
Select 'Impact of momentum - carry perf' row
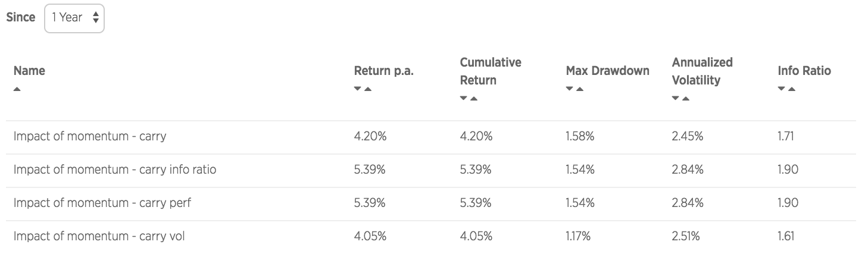click(102, 203)
